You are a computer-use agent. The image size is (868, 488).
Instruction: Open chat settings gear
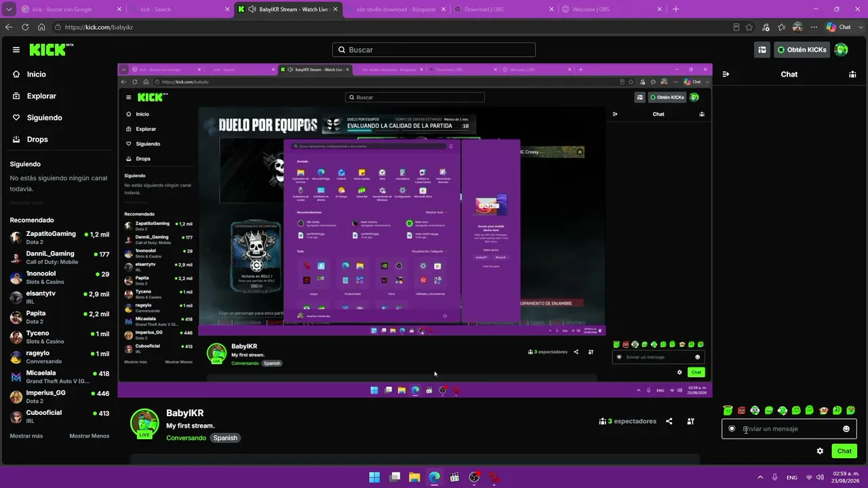coord(820,451)
